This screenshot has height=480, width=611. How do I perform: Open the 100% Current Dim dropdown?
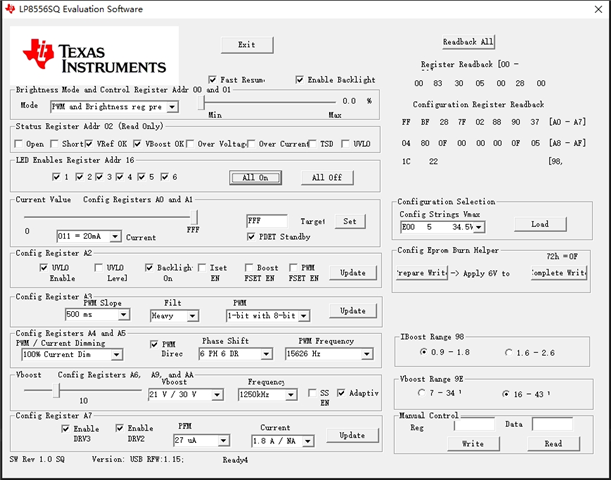click(x=72, y=355)
